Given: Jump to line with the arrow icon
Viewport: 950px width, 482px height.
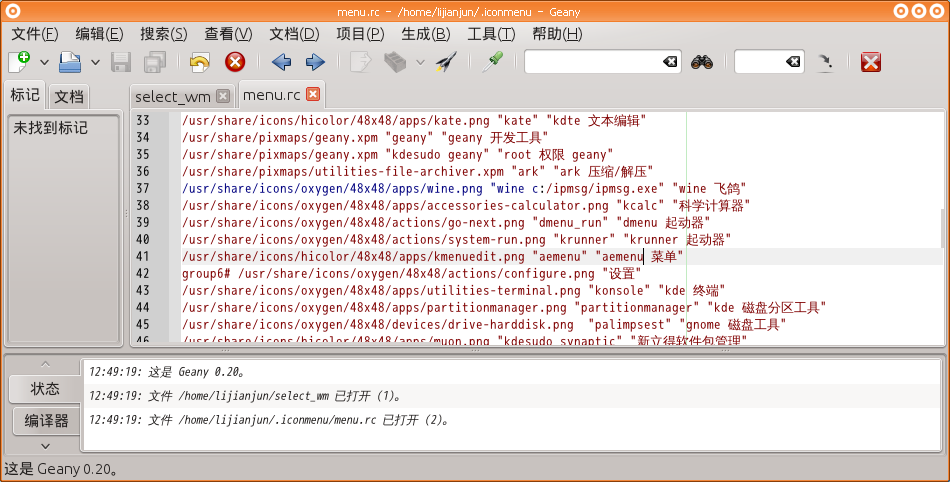Looking at the screenshot, I should click(x=825, y=62).
